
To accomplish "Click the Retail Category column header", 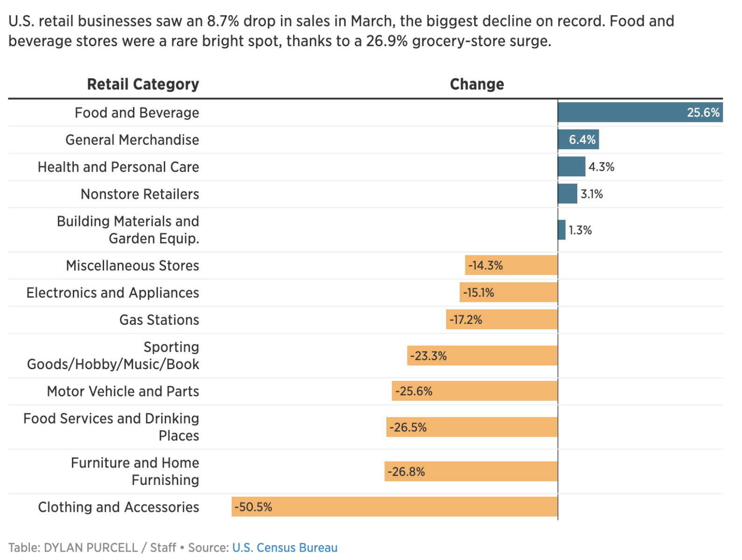I will [143, 84].
